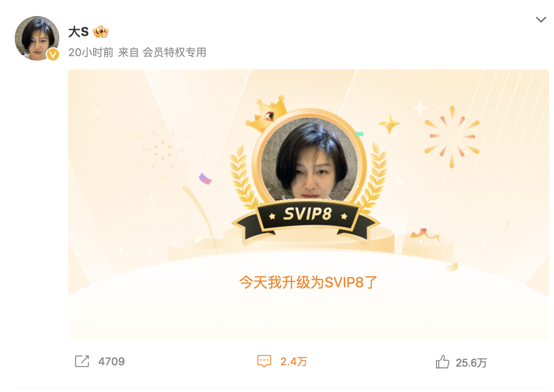
Task: Click the 25.6万 like count
Action: point(471,363)
